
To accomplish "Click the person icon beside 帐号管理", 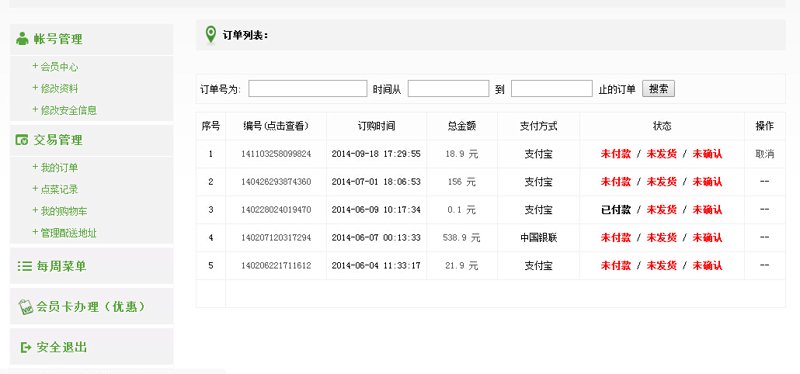I will [22, 39].
